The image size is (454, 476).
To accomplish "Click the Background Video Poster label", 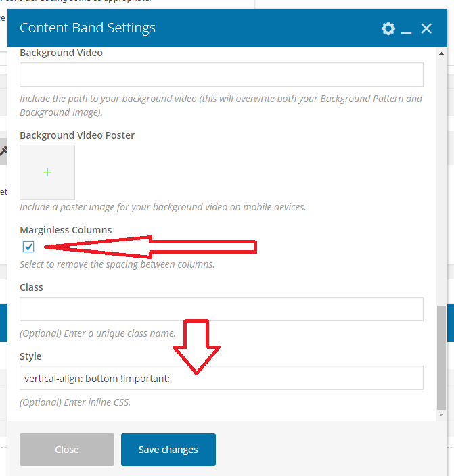I will click(x=77, y=135).
